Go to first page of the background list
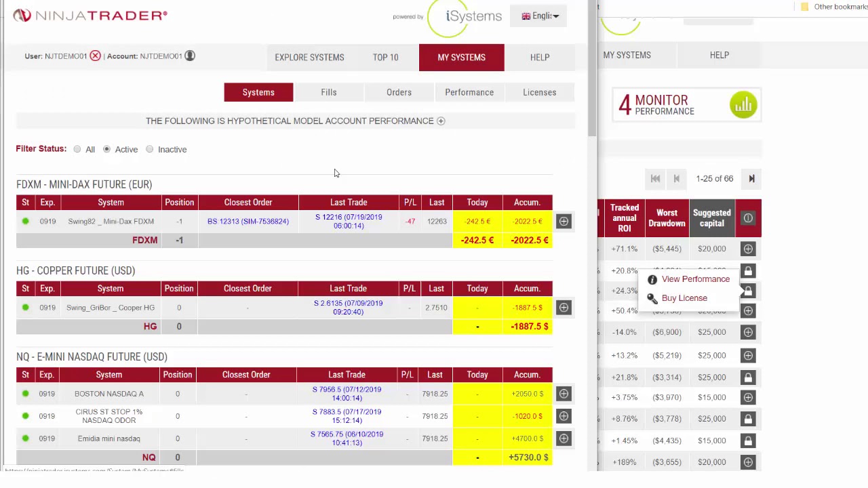This screenshot has height=488, width=868. pos(655,178)
